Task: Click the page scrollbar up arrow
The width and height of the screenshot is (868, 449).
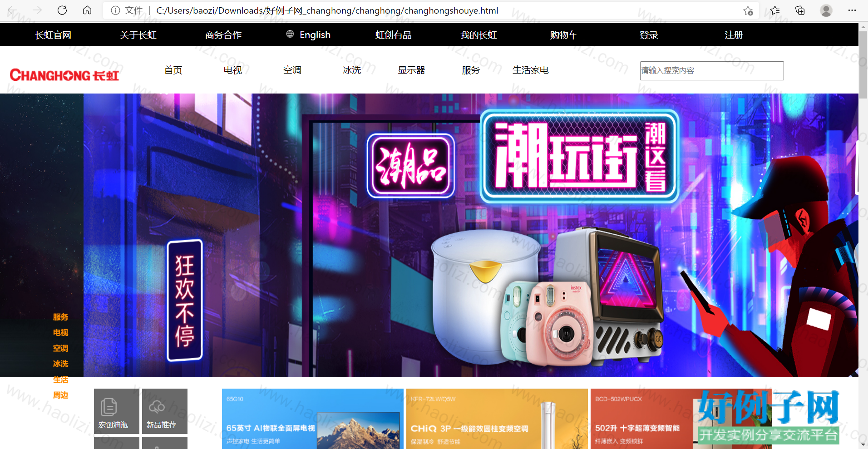Action: (x=863, y=27)
